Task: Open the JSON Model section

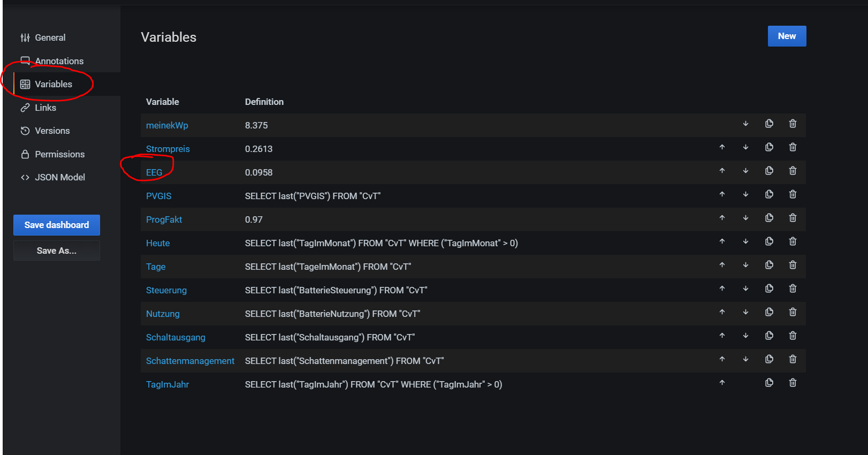Action: tap(59, 177)
